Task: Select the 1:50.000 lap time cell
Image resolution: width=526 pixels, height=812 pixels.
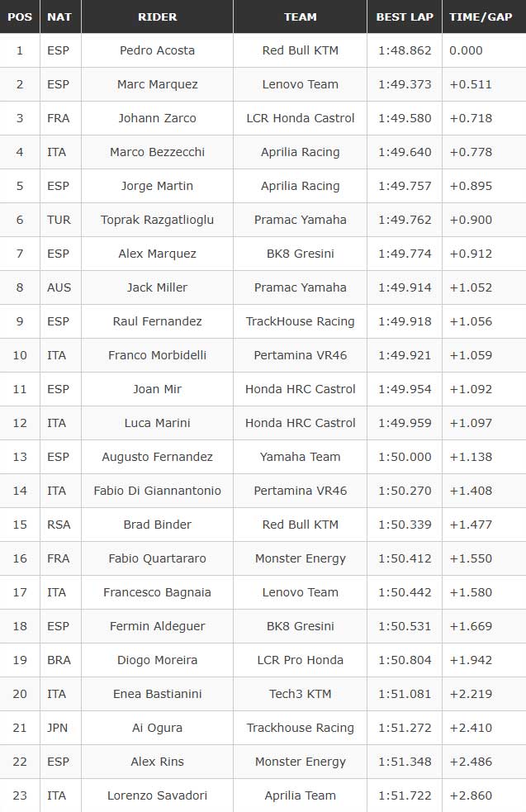Action: click(405, 457)
